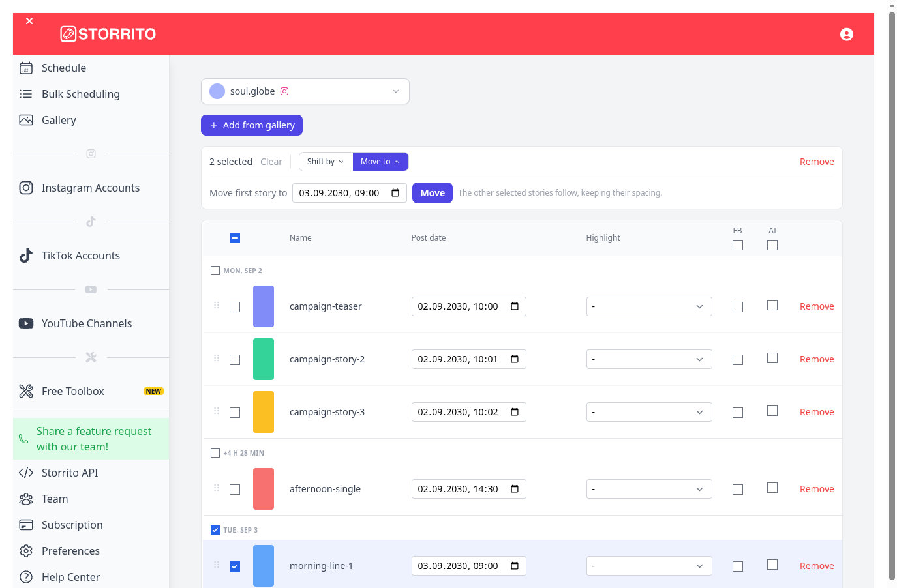Image resolution: width=897 pixels, height=588 pixels.
Task: Toggle the AI header checkbox
Action: click(x=772, y=245)
